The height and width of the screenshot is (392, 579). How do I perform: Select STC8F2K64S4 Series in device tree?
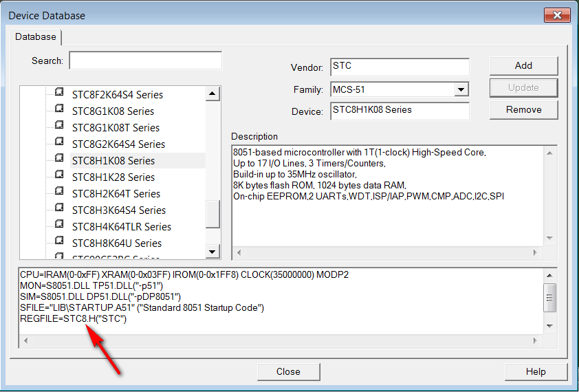(118, 95)
